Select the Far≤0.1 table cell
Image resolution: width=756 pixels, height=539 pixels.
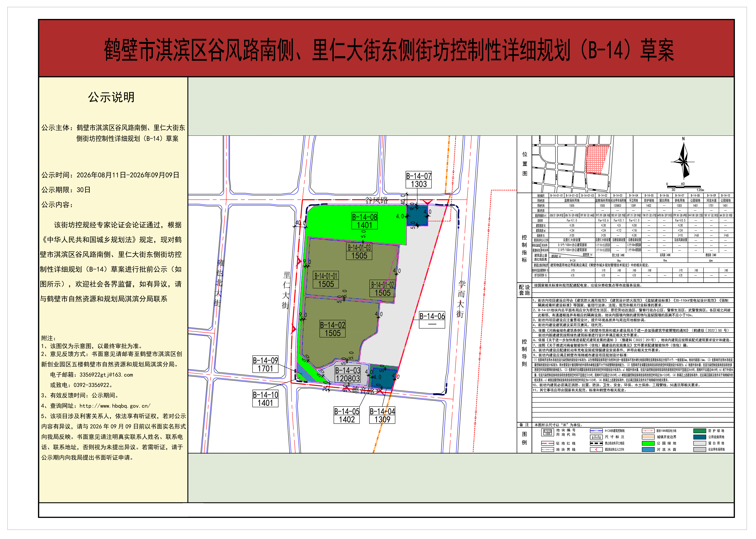[x=618, y=220]
